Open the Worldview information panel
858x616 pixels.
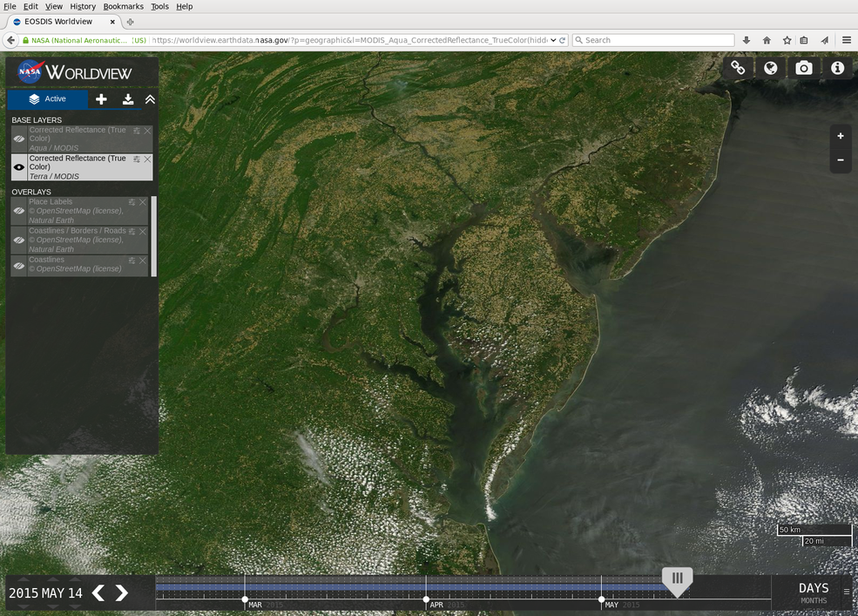point(836,67)
